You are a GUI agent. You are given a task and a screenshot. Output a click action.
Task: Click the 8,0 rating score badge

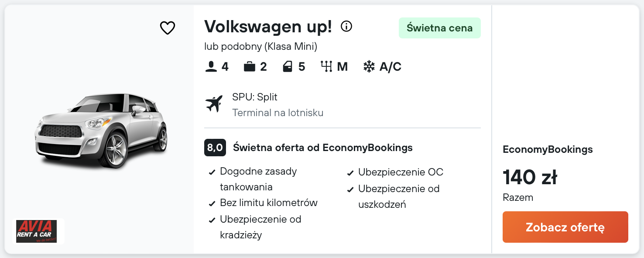pyautogui.click(x=215, y=148)
